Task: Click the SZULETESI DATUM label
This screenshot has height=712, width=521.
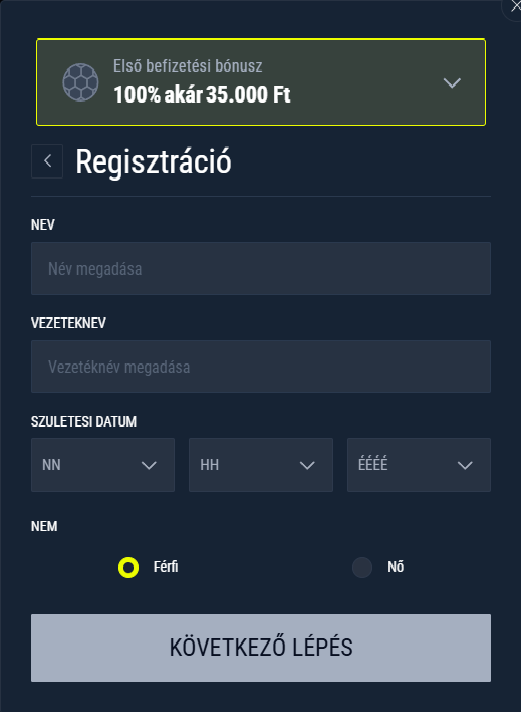Action: tap(84, 422)
